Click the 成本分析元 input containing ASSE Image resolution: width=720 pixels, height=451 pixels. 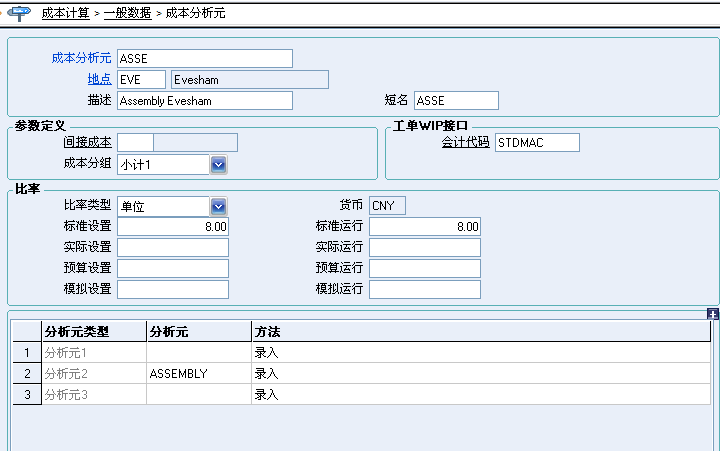point(204,58)
